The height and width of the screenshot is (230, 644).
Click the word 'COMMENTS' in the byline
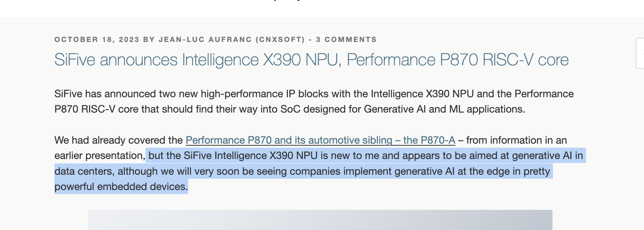[351, 40]
